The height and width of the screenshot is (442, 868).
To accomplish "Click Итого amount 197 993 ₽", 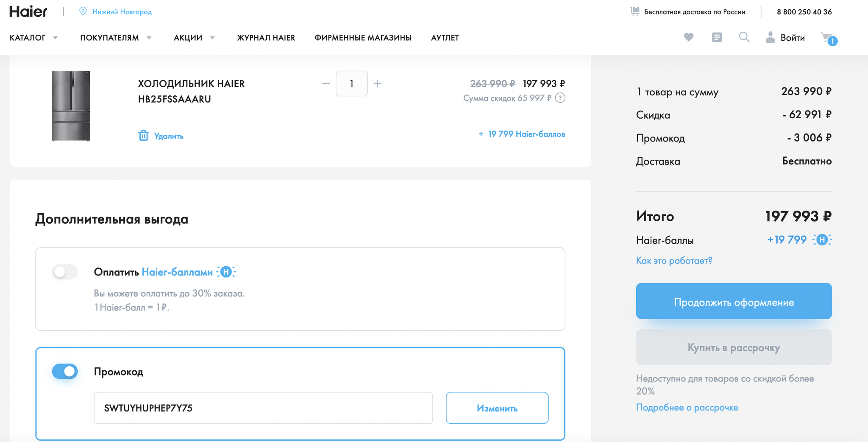I will [x=798, y=216].
